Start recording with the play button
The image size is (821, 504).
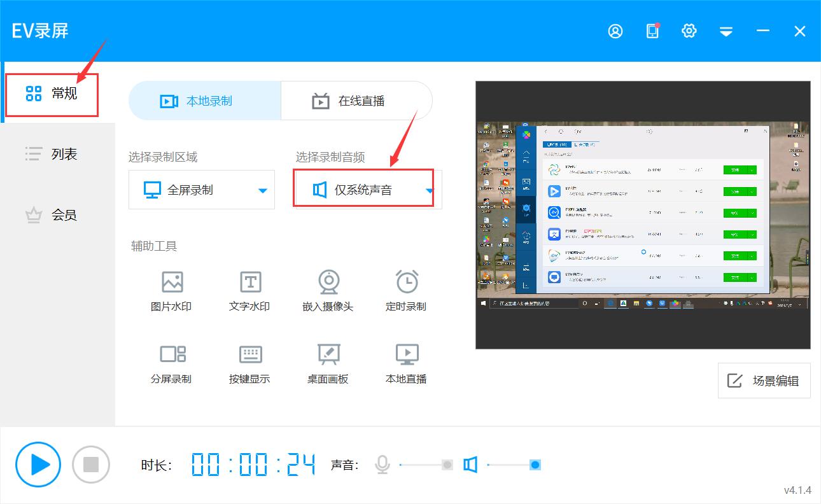click(x=38, y=465)
